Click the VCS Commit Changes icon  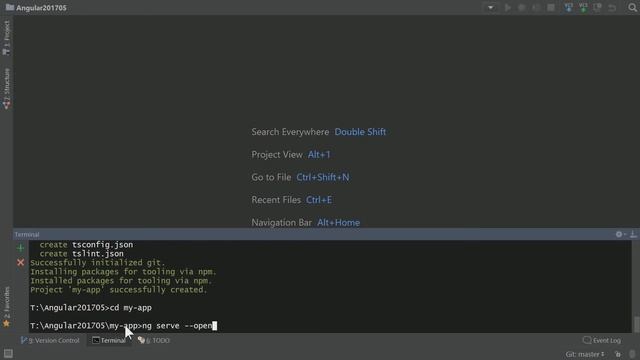click(583, 7)
